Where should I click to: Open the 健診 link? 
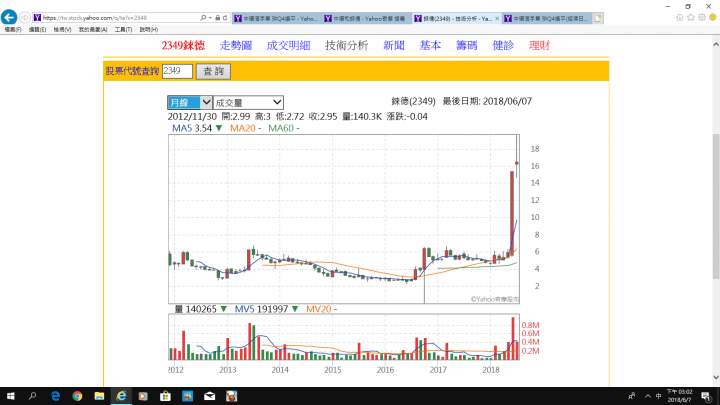click(503, 45)
